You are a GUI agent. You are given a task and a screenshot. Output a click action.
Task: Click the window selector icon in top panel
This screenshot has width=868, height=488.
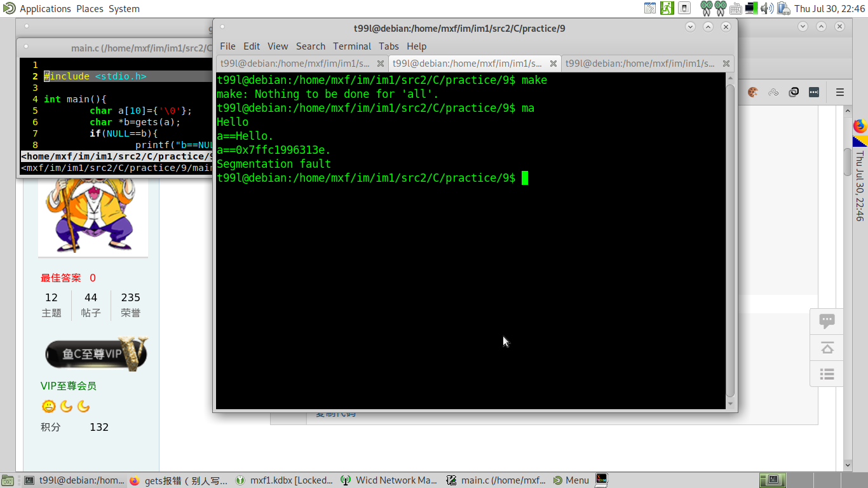point(650,8)
